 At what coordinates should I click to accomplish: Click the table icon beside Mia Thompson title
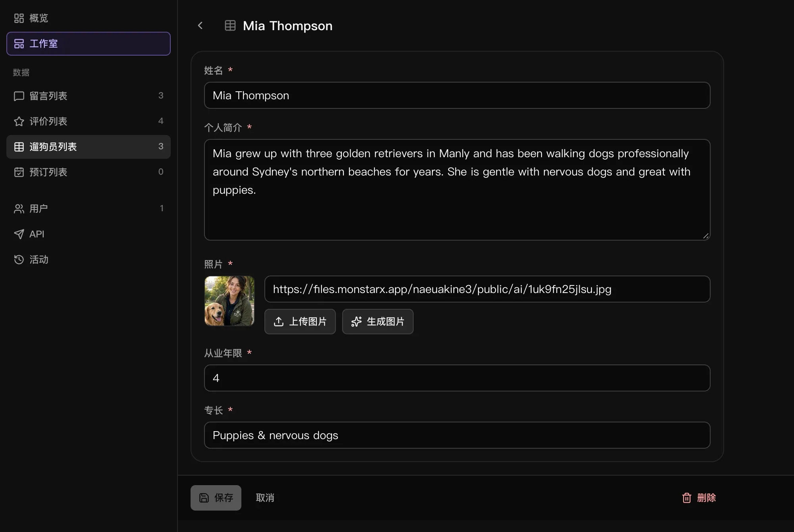point(230,26)
